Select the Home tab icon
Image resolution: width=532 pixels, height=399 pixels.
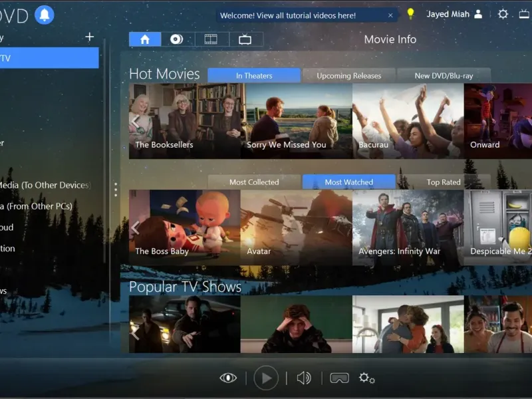tap(145, 39)
